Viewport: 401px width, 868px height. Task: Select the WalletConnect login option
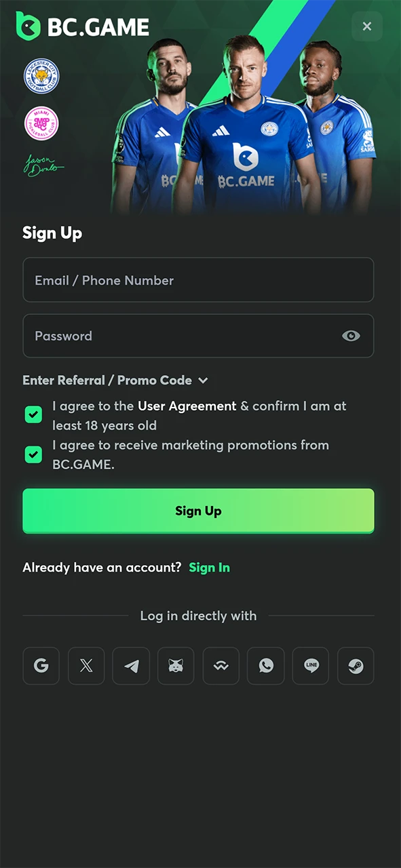[x=221, y=666]
